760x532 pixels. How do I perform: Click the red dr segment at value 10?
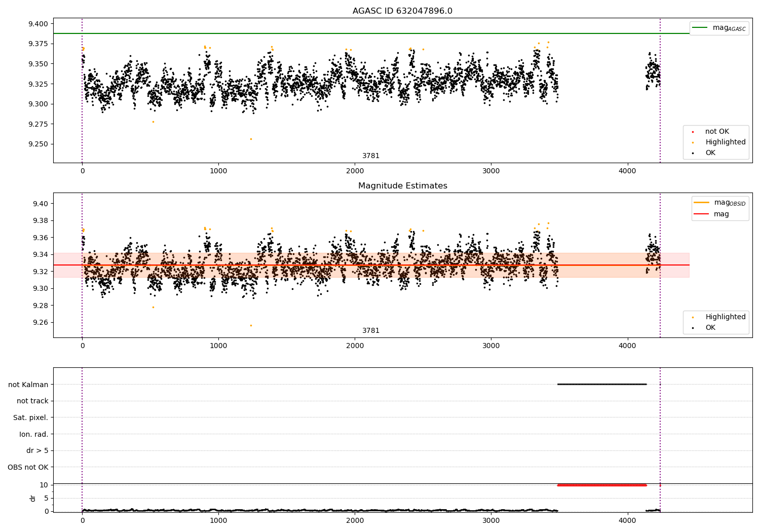click(x=602, y=485)
